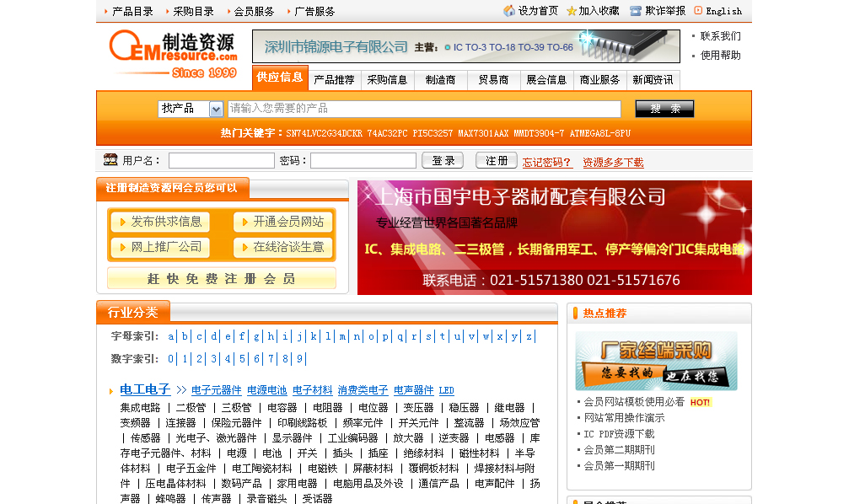Select the 供应信息 tab

(x=280, y=78)
